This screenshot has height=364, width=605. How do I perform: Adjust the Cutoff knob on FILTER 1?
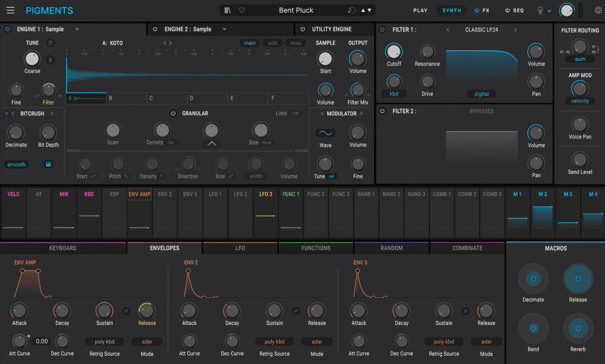point(393,53)
